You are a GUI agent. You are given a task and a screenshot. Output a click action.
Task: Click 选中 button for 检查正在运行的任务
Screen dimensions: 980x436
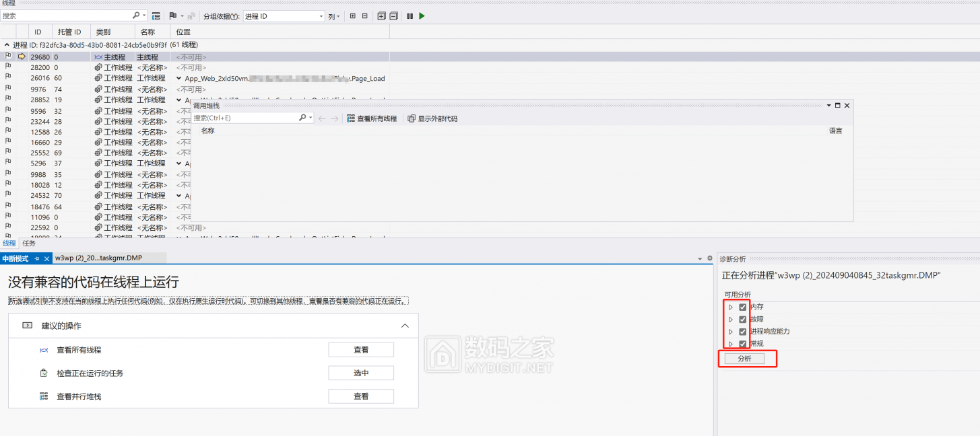click(x=361, y=373)
